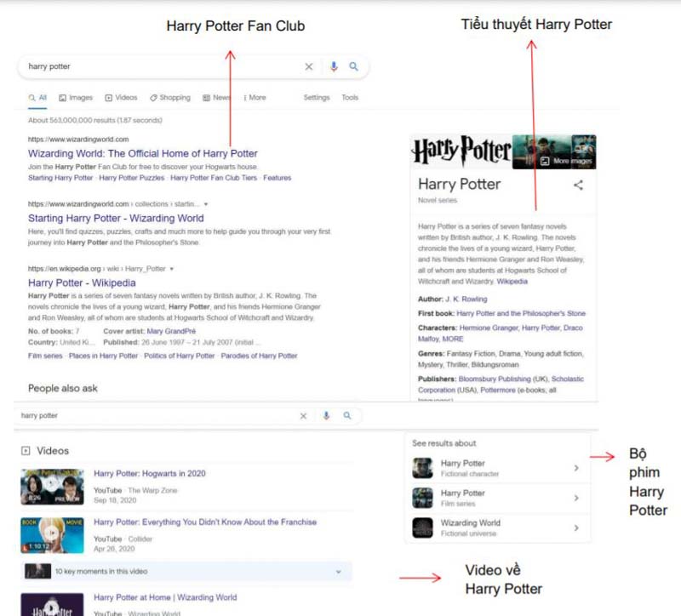Viewport: 681px width, 616px height.
Task: Click the microphone icon in the lower search bar
Action: pos(328,415)
